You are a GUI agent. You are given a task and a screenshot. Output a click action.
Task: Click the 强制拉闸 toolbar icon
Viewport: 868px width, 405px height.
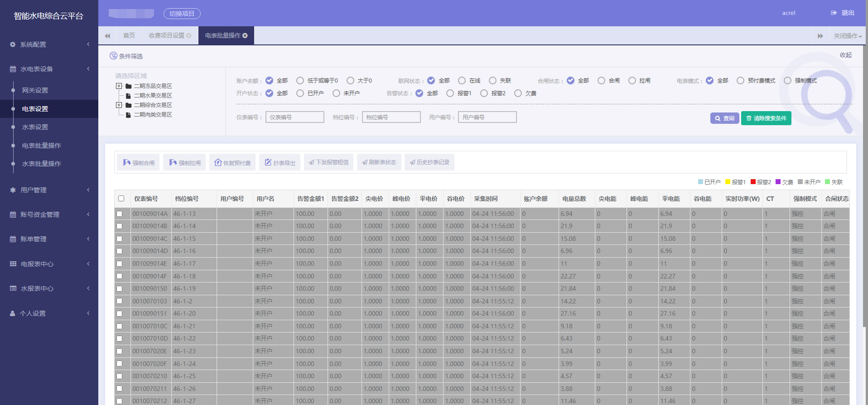point(173,162)
